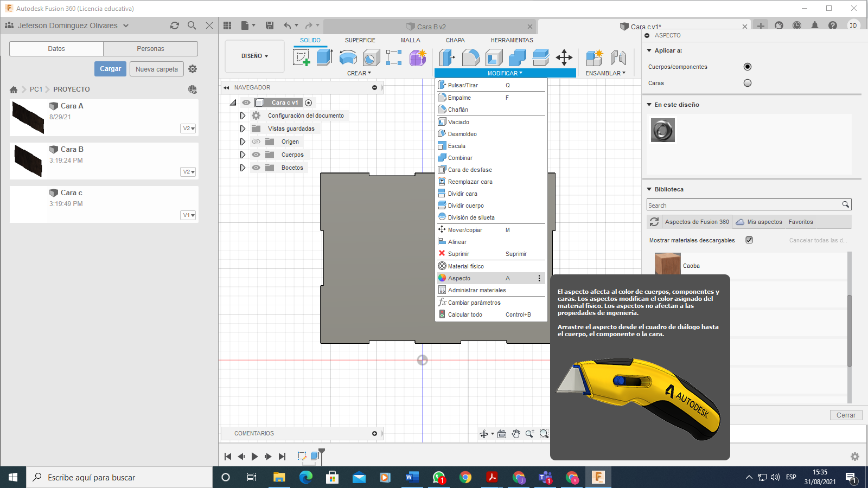Click the Cerrar button

846,415
